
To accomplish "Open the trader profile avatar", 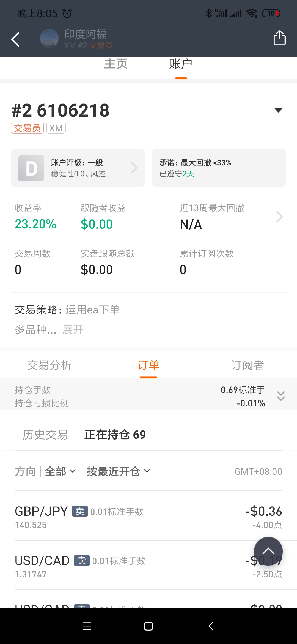I will [x=49, y=39].
